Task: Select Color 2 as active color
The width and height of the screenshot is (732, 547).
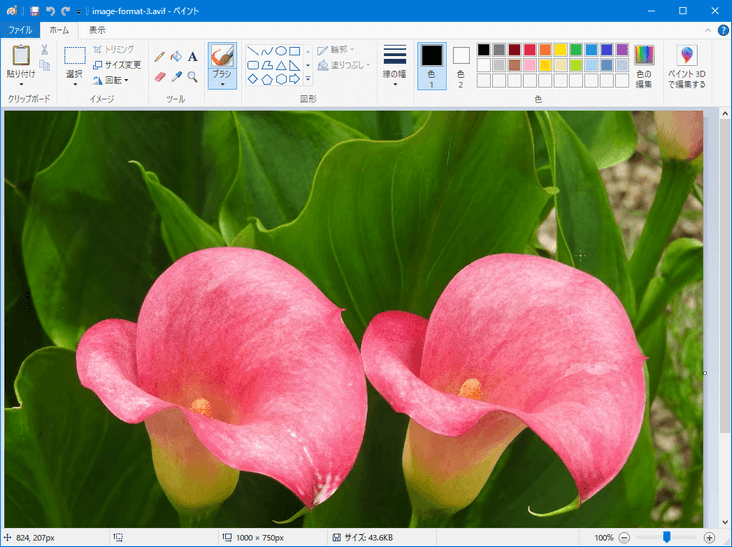Action: (x=461, y=66)
